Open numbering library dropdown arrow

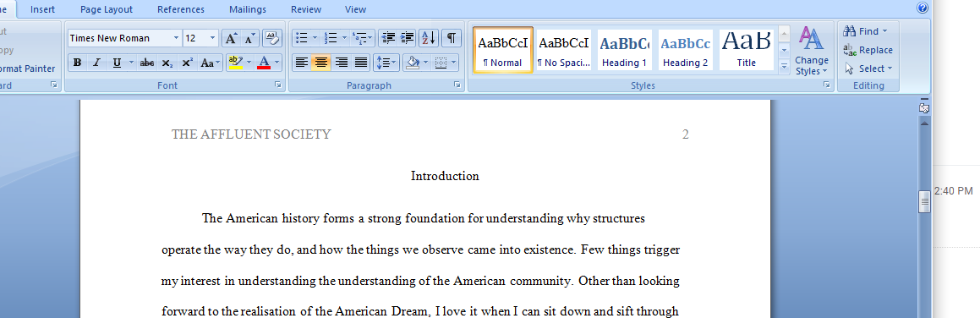tap(345, 38)
